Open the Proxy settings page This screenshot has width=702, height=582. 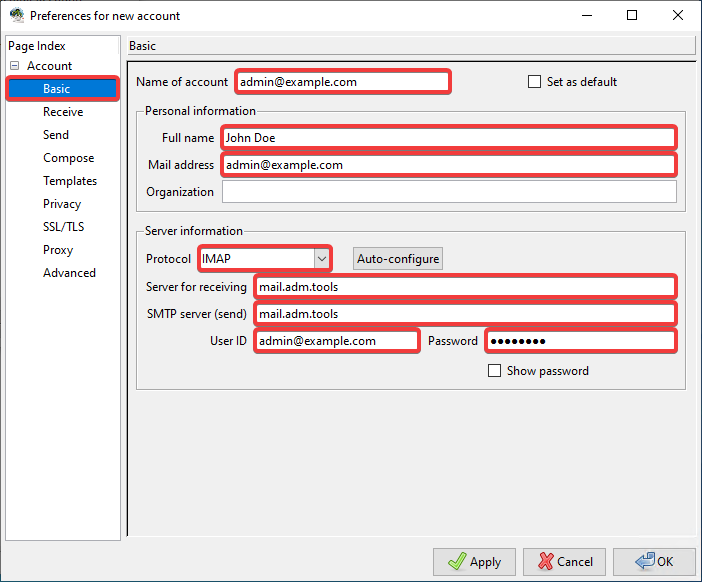58,250
